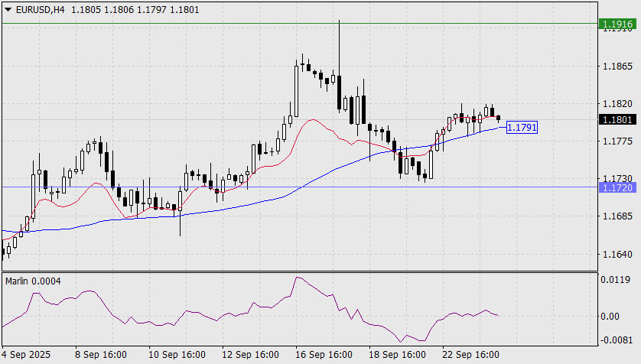This screenshot has width=641, height=364.
Task: Click the black 1.1801 current price tag
Action: 617,119
